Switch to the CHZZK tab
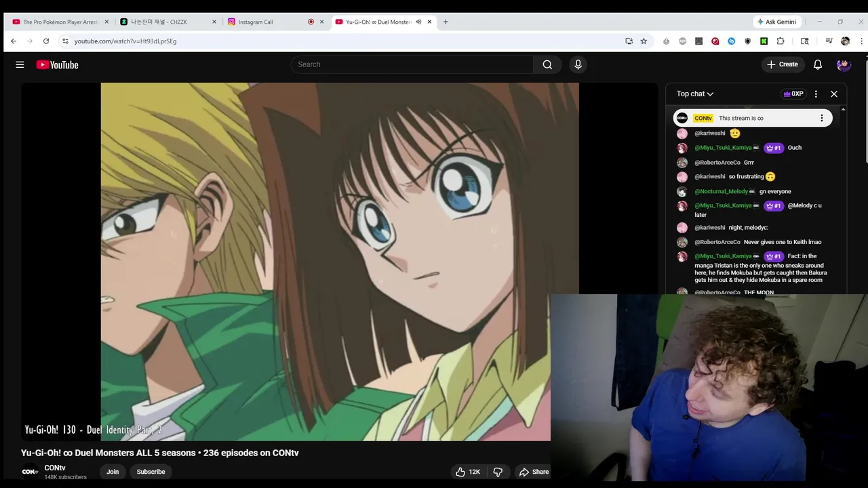This screenshot has height=488, width=868. tap(168, 22)
